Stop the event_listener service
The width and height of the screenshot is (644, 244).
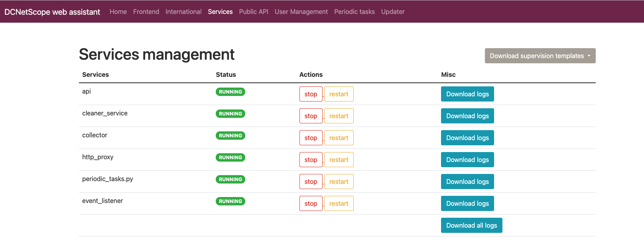[311, 203]
